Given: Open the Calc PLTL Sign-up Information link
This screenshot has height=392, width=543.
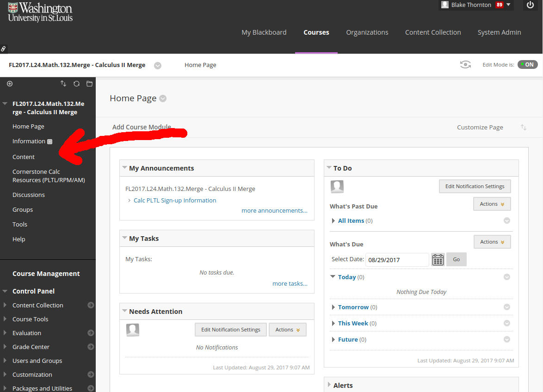Looking at the screenshot, I should 175,200.
